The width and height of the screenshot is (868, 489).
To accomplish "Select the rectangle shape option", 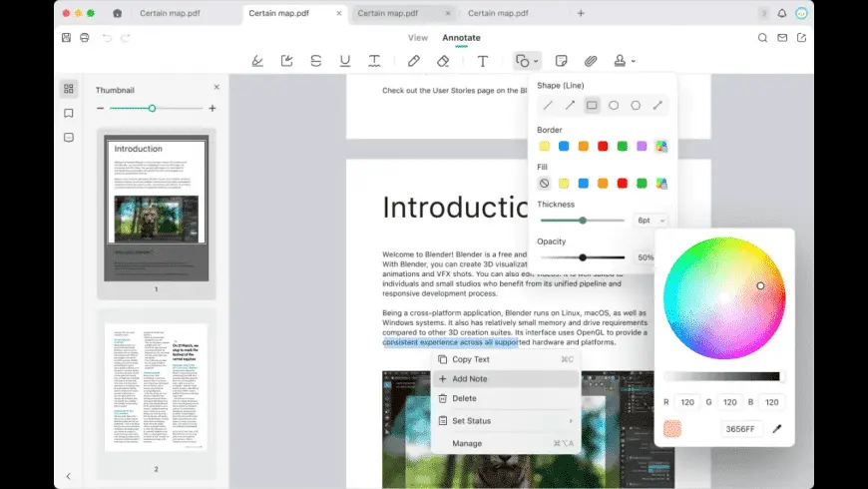I will click(x=592, y=105).
